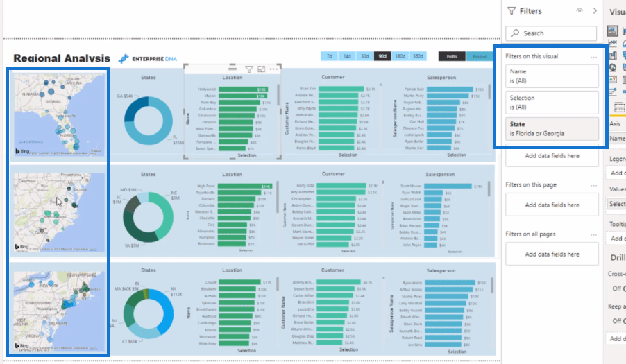This screenshot has height=364, width=626.
Task: Click the Hollywood bar in the top Location chart
Action: click(244, 89)
